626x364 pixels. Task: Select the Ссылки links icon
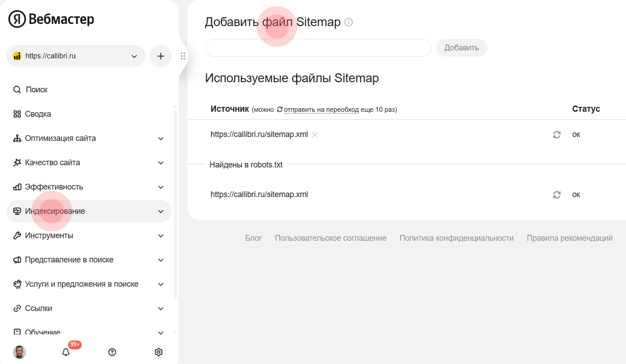(x=17, y=308)
